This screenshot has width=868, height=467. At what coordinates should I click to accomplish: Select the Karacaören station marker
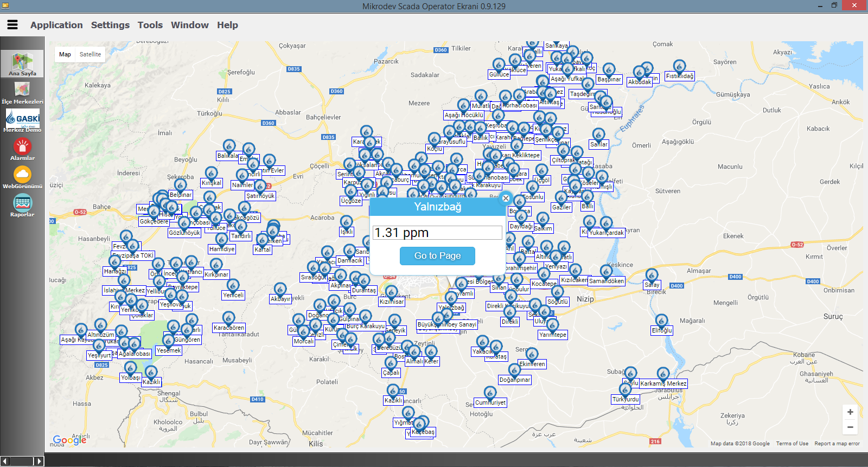pos(228,318)
